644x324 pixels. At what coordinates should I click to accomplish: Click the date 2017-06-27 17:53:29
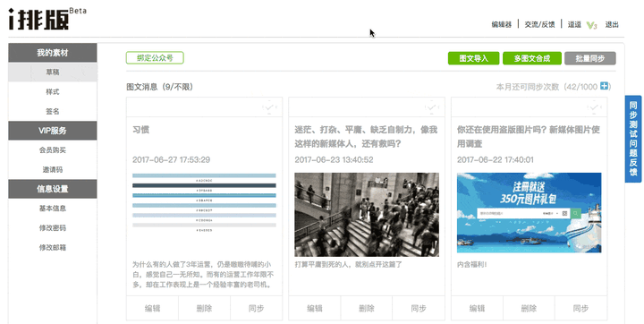(x=171, y=160)
